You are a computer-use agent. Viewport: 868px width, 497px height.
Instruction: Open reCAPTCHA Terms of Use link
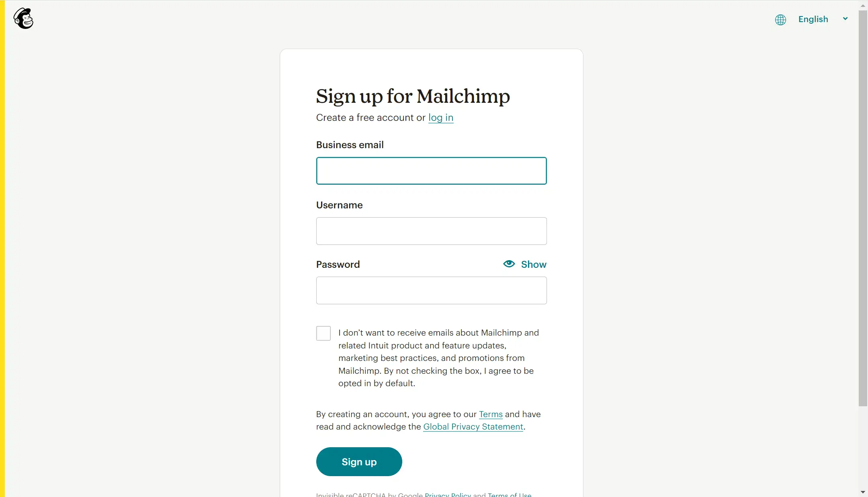[x=510, y=495]
